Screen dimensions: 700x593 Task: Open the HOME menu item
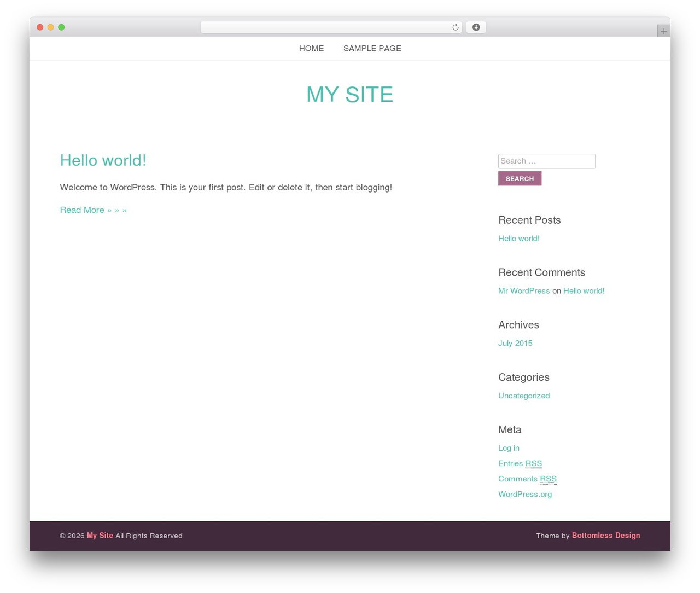[311, 48]
